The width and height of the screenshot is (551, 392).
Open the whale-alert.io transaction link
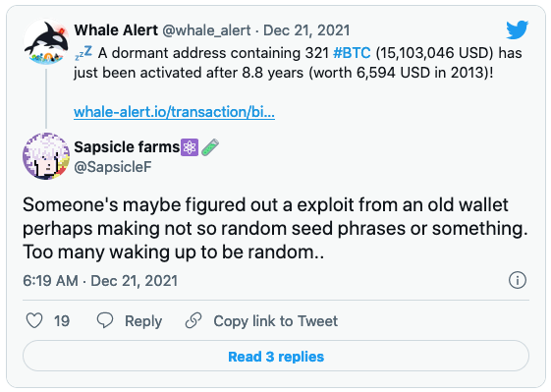[x=174, y=112]
